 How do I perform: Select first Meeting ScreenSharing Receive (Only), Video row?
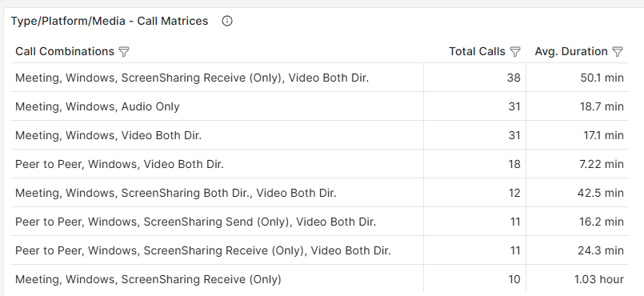pyautogui.click(x=319, y=78)
